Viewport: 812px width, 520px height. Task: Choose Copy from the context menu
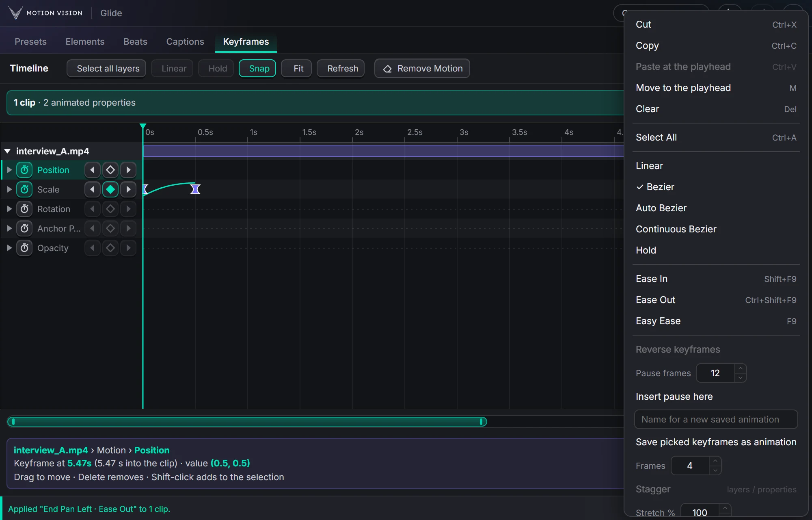click(716, 45)
